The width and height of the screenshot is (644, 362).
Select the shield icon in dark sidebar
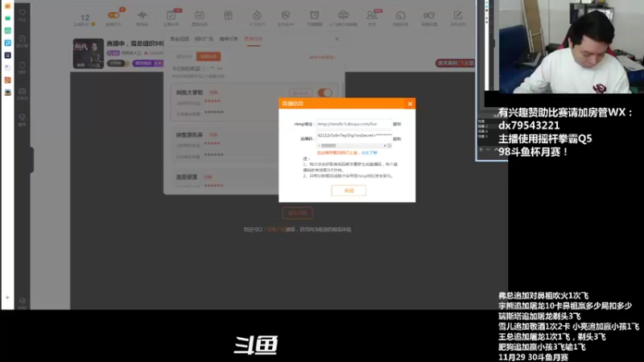point(23,65)
